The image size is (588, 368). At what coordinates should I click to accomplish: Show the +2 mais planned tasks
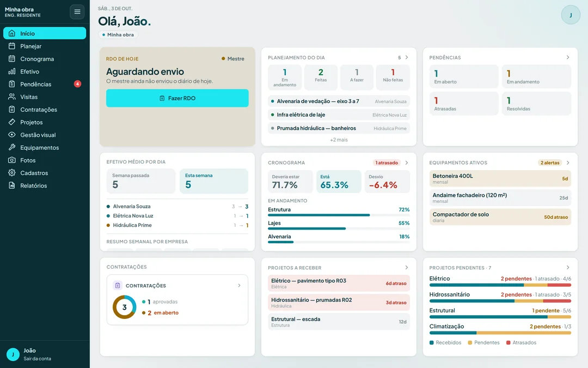coord(339,140)
